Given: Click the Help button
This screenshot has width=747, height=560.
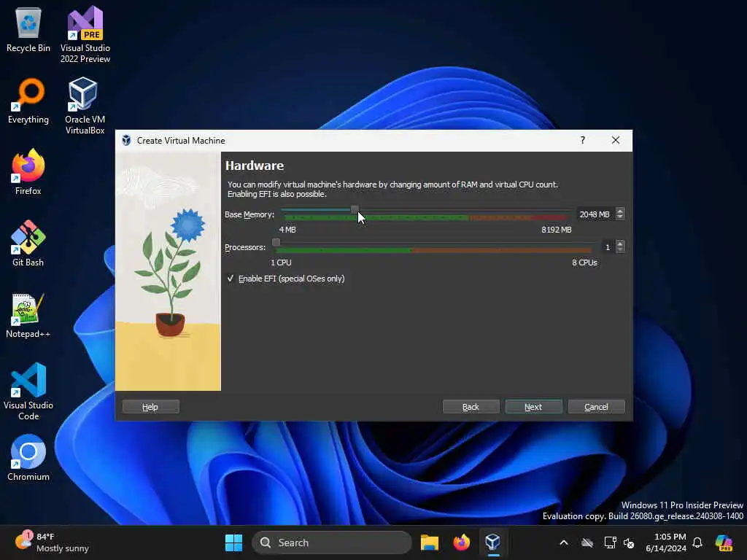Looking at the screenshot, I should (150, 407).
